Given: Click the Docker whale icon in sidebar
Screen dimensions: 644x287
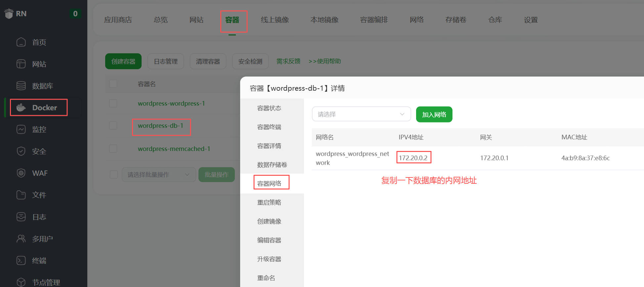Looking at the screenshot, I should coord(21,108).
